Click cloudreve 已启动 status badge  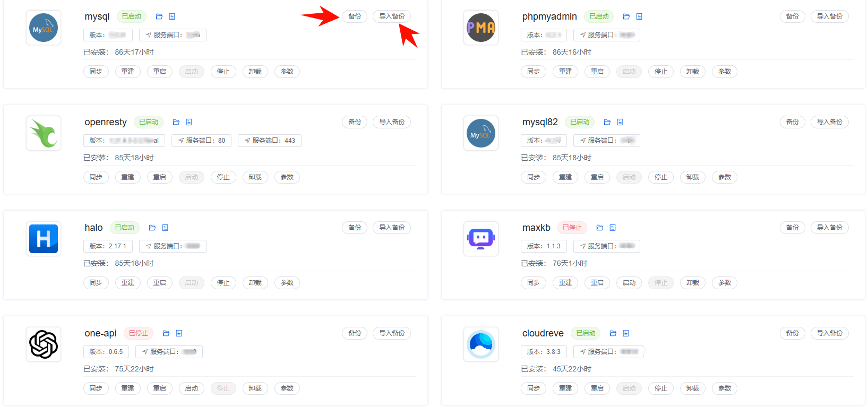(586, 333)
